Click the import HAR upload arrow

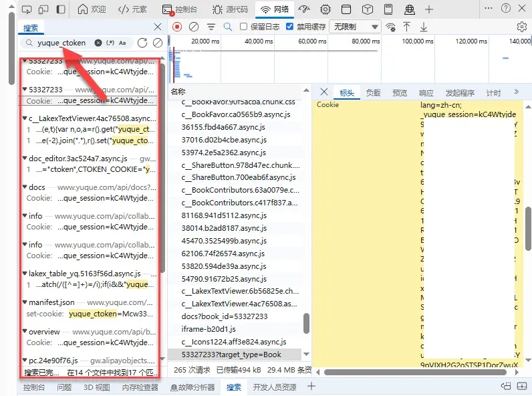pyautogui.click(x=406, y=27)
